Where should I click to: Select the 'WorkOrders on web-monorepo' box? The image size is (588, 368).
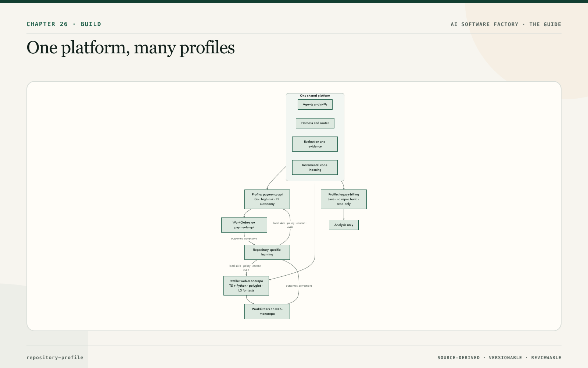point(267,311)
